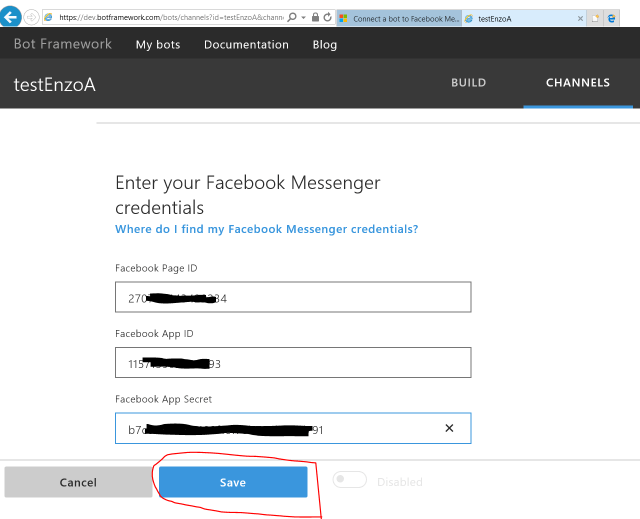Click the security lock icon
The width and height of the screenshot is (640, 519).
(315, 17)
